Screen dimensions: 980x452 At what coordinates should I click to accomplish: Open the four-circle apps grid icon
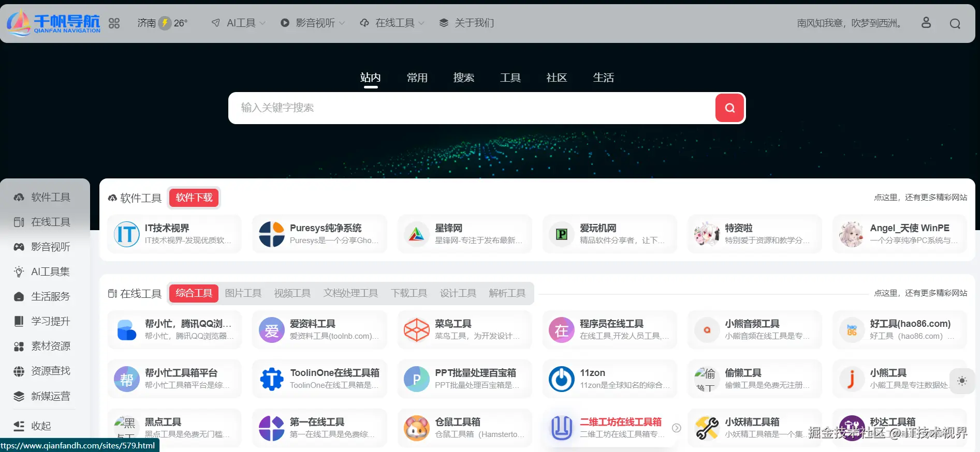coord(114,23)
